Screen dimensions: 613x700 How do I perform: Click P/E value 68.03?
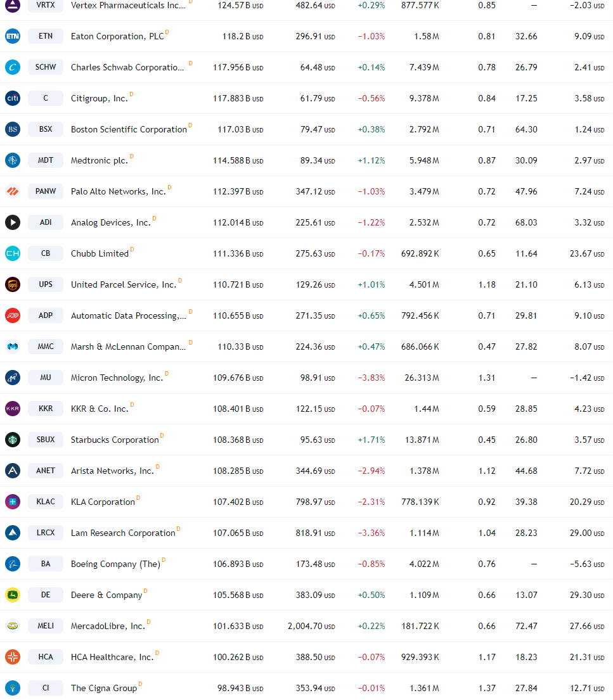pyautogui.click(x=526, y=222)
